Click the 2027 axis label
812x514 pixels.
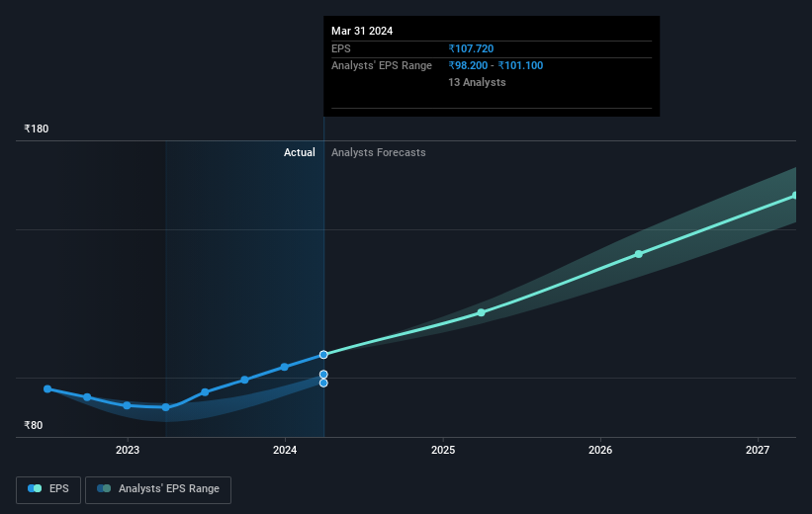[758, 451]
